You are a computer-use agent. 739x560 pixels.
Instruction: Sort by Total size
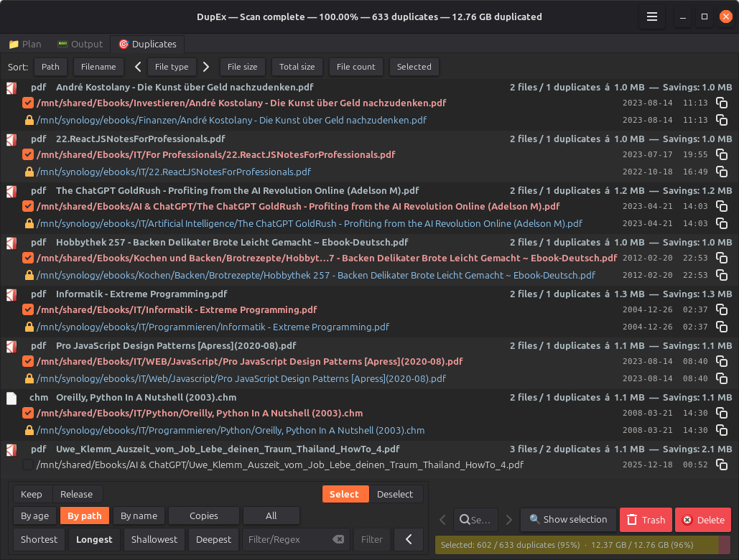297,67
